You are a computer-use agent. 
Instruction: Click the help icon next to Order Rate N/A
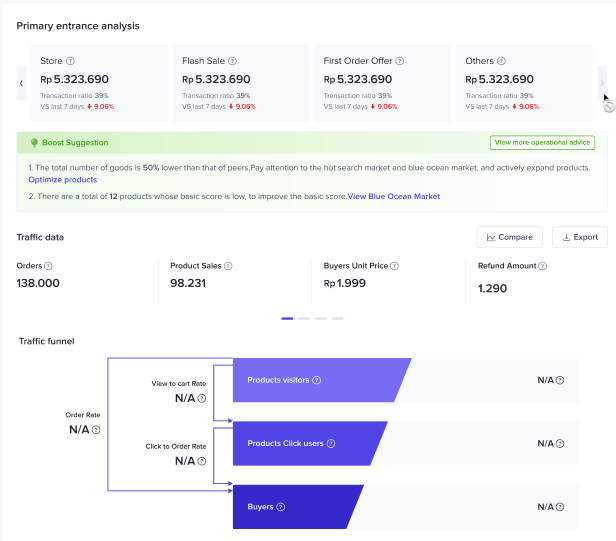98,430
